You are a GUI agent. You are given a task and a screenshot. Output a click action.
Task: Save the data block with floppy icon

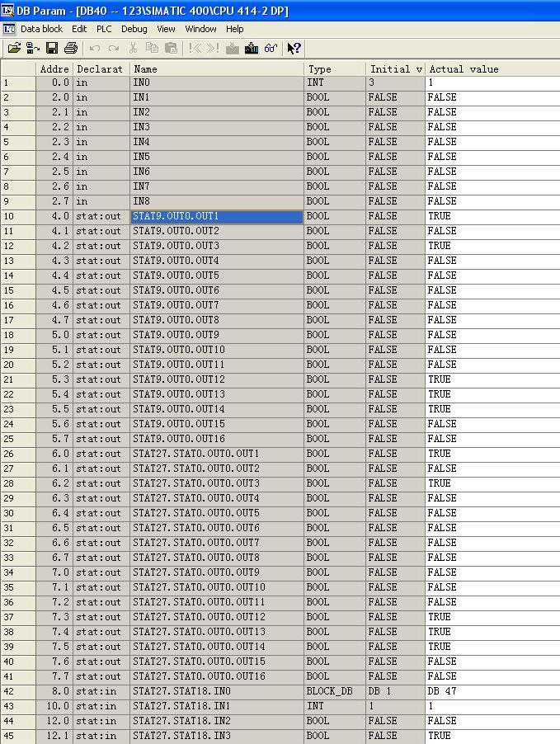(52, 48)
